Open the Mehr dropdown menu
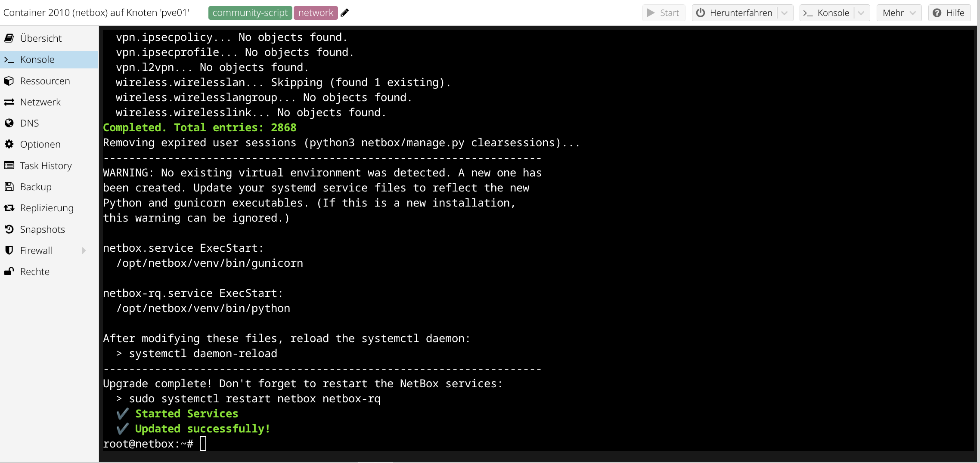Viewport: 980px width, 463px height. point(899,13)
